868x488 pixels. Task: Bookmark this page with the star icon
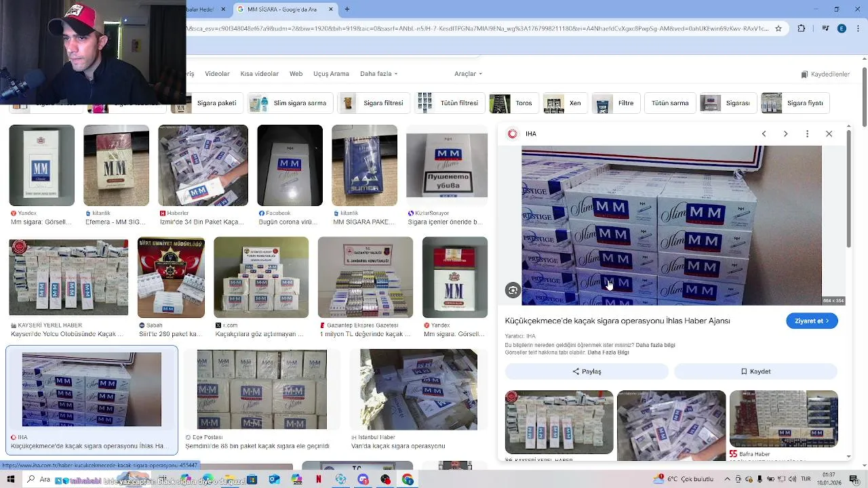pyautogui.click(x=778, y=28)
